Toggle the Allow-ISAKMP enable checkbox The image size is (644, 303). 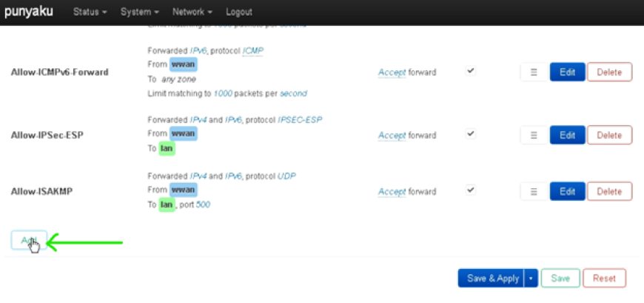(471, 190)
